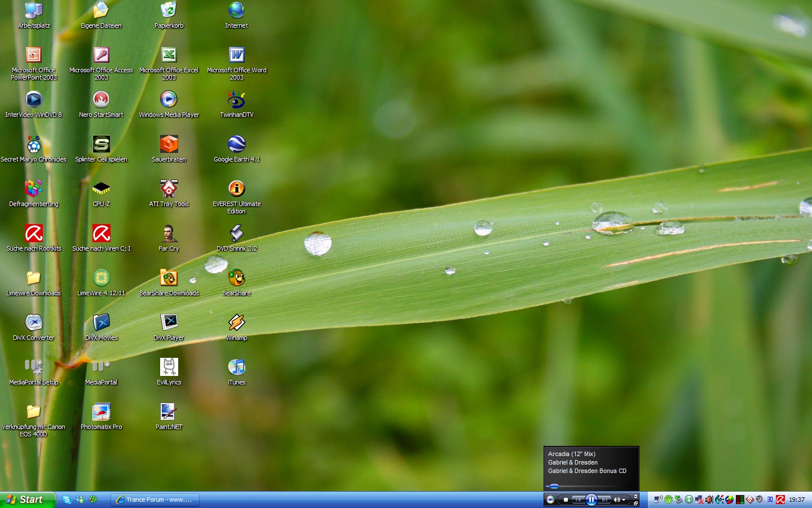Click the Paint.NET desktop shortcut

click(x=169, y=412)
